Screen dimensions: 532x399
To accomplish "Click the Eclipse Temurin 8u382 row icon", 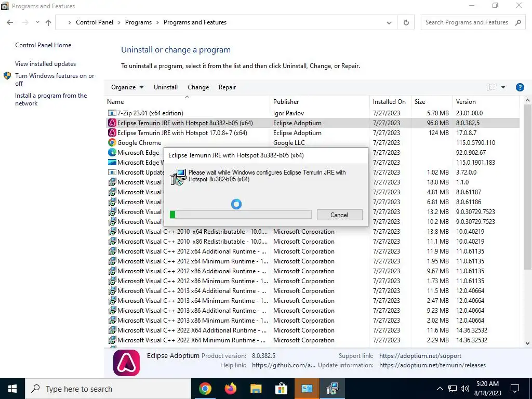I will (112, 123).
